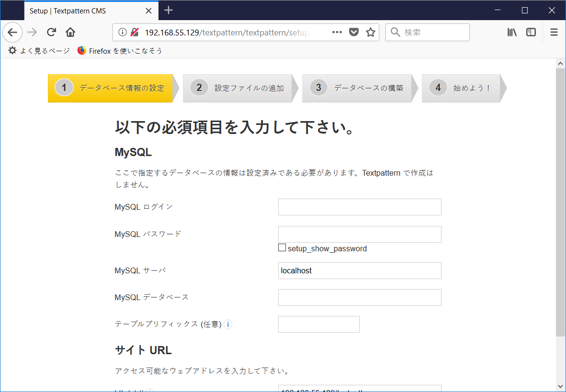Open the Firefox hamburger menu

tap(554, 32)
